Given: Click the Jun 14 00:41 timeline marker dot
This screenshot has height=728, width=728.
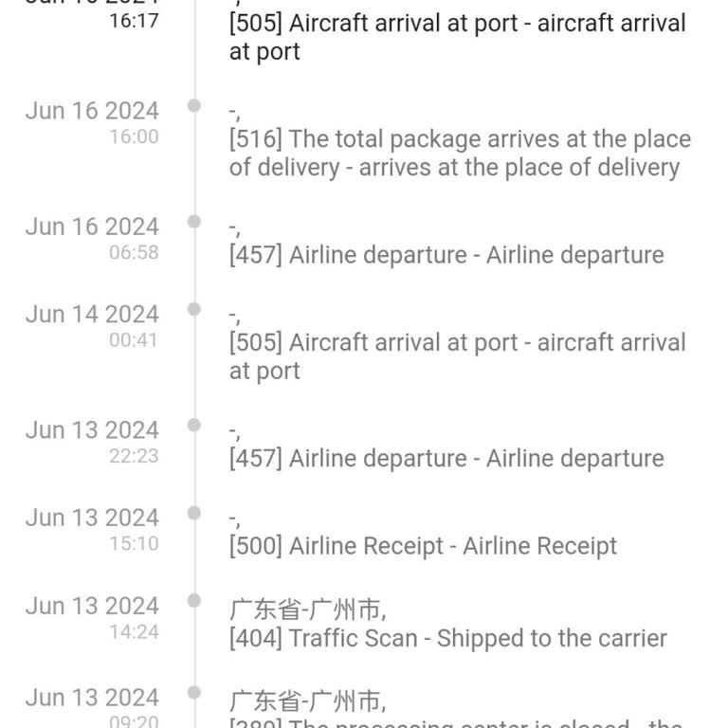Looking at the screenshot, I should click(x=194, y=309).
